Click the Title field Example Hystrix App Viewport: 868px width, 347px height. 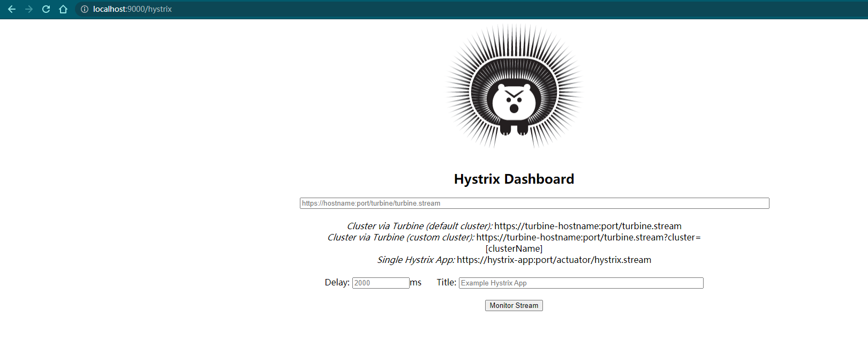pos(581,283)
